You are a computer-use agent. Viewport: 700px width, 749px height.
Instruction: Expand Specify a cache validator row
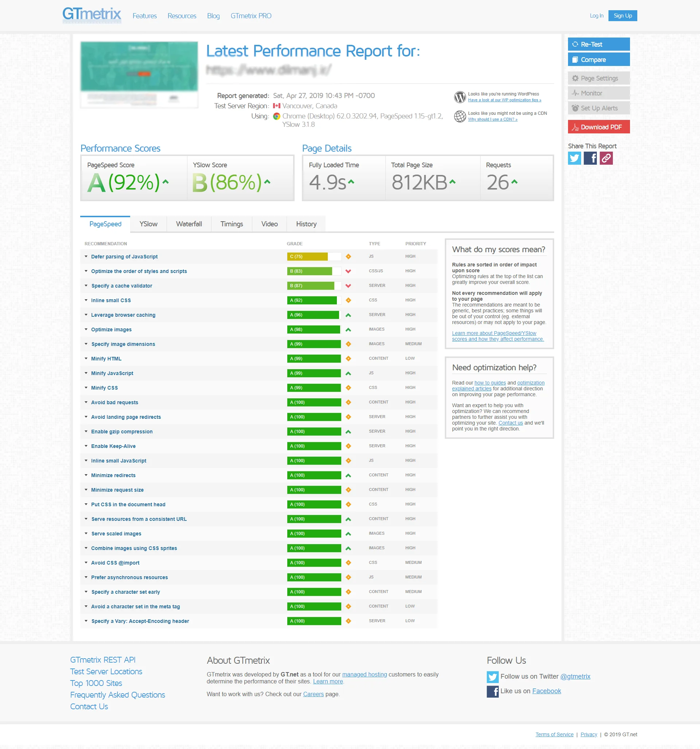[x=121, y=286]
